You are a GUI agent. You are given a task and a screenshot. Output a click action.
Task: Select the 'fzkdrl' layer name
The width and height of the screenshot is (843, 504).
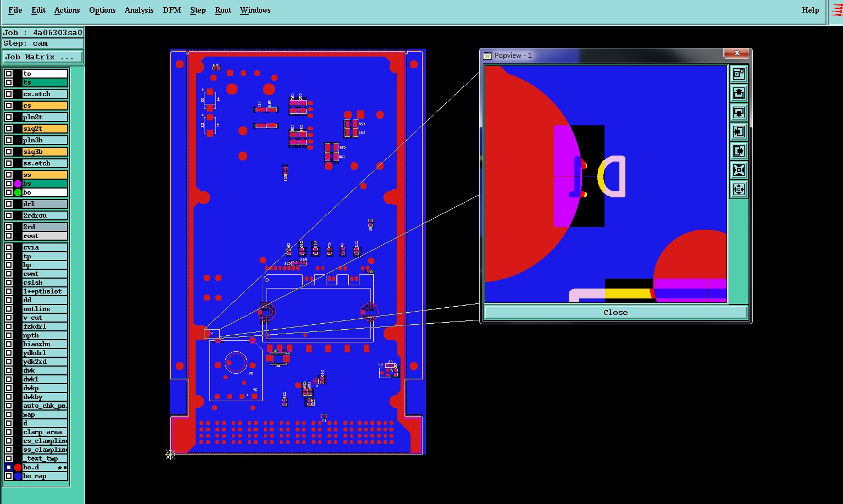click(x=45, y=326)
